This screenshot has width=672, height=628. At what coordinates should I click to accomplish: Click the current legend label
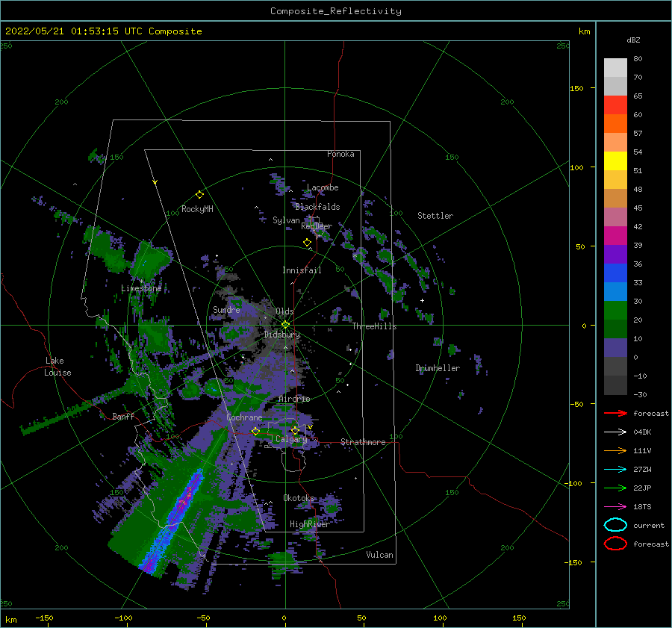pyautogui.click(x=649, y=525)
